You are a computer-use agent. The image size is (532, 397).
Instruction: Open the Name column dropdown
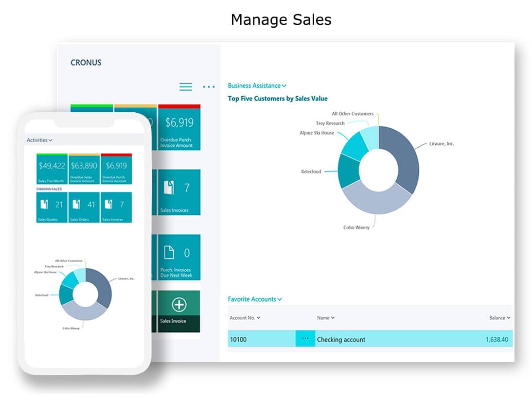click(325, 318)
